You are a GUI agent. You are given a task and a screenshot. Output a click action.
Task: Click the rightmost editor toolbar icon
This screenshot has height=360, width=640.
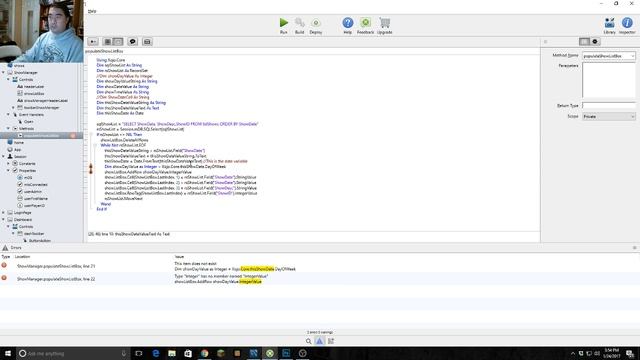click(147, 42)
